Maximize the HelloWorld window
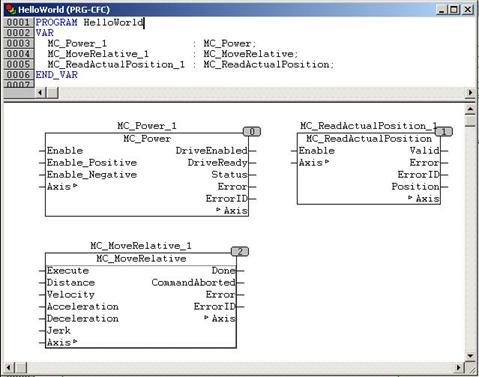Image resolution: width=479 pixels, height=377 pixels. coord(454,10)
